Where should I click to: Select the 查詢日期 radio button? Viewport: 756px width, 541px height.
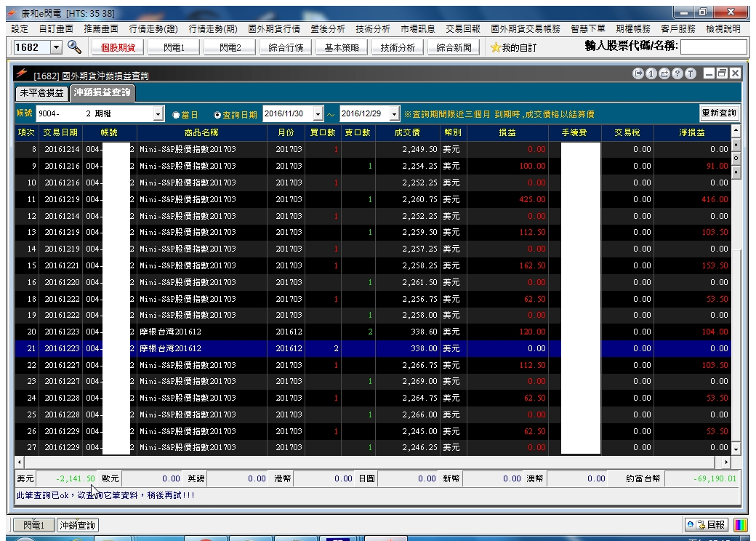[x=217, y=115]
